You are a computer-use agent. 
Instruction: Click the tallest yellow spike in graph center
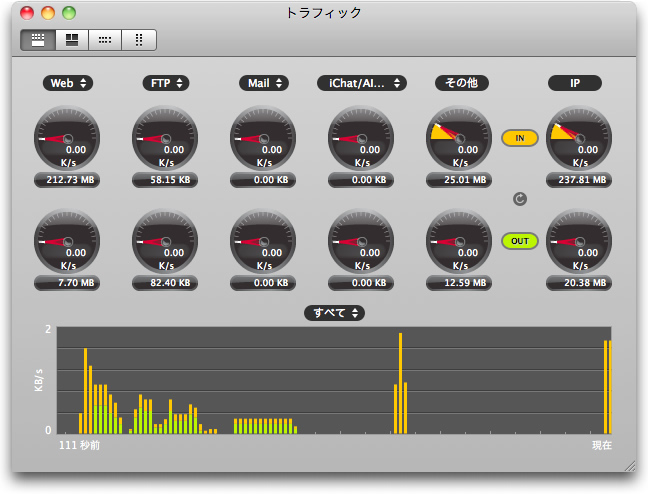(400, 383)
